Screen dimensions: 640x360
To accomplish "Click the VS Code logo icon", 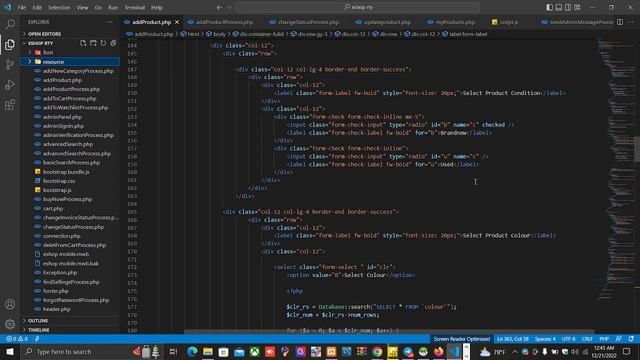I will tap(8, 7).
